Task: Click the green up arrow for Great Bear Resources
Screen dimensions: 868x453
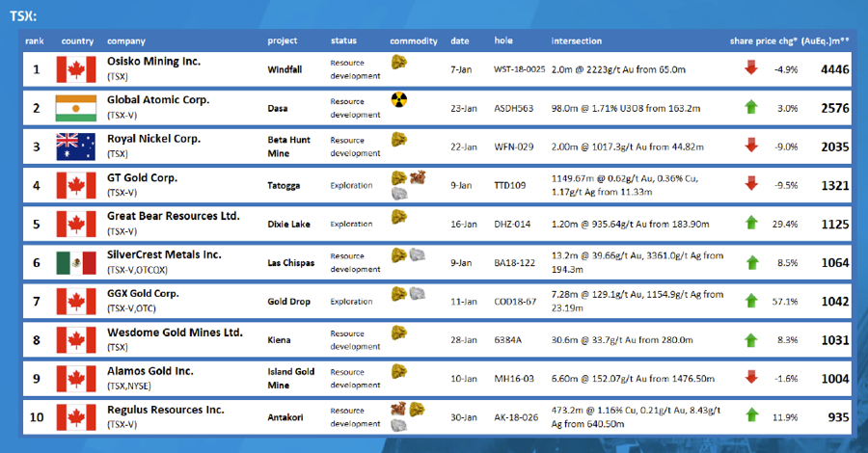Action: (751, 223)
